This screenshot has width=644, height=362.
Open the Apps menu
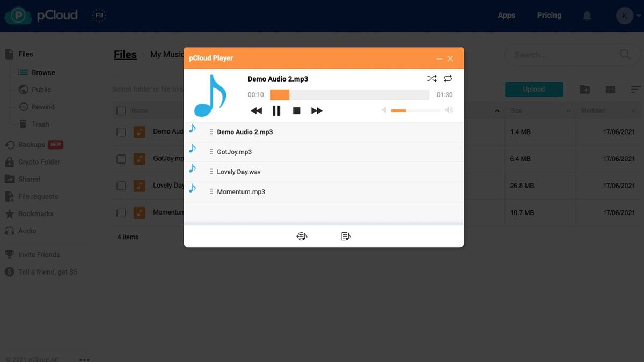tap(506, 15)
